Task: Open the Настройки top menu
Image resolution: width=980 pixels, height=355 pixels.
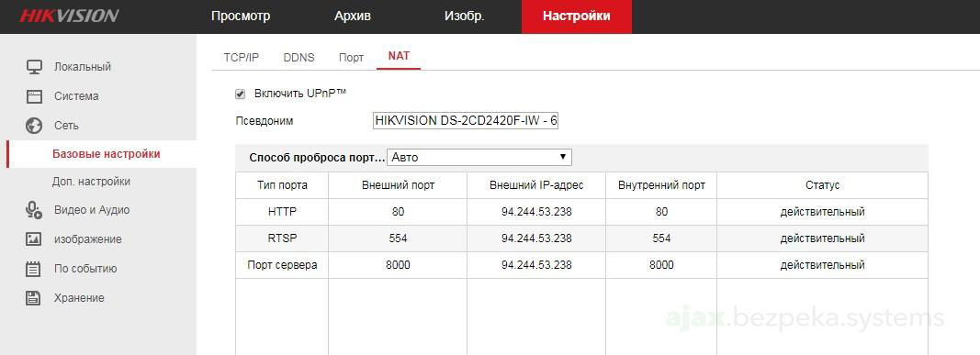Action: 576,17
